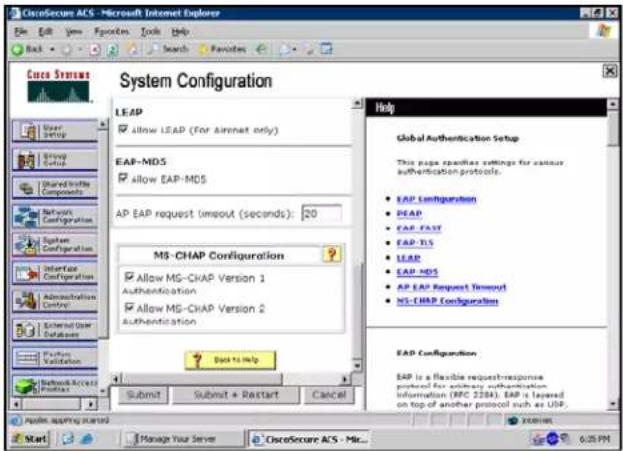The height and width of the screenshot is (451, 623).
Task: Click config pane scrollbar down arrow
Action: (x=357, y=365)
